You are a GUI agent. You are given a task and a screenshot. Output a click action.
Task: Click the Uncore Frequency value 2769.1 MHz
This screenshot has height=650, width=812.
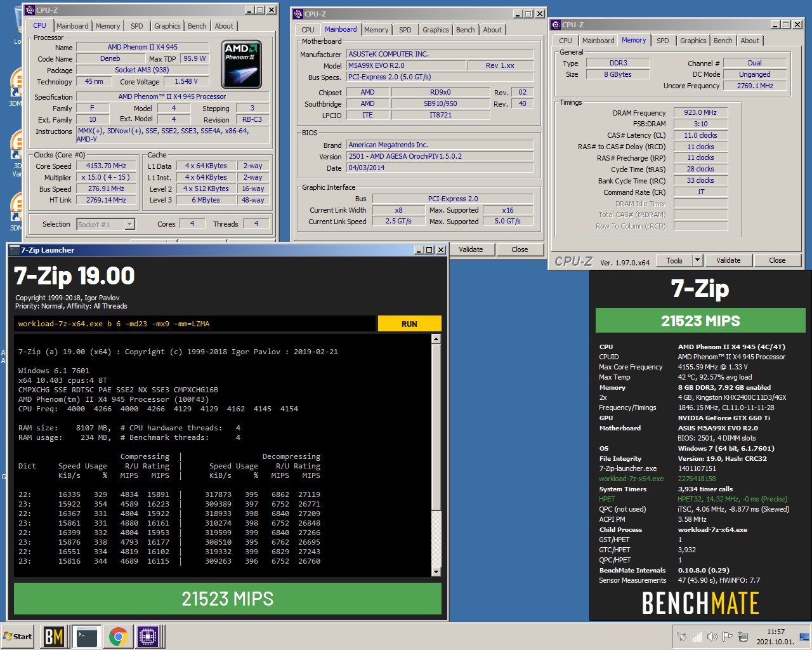point(755,86)
